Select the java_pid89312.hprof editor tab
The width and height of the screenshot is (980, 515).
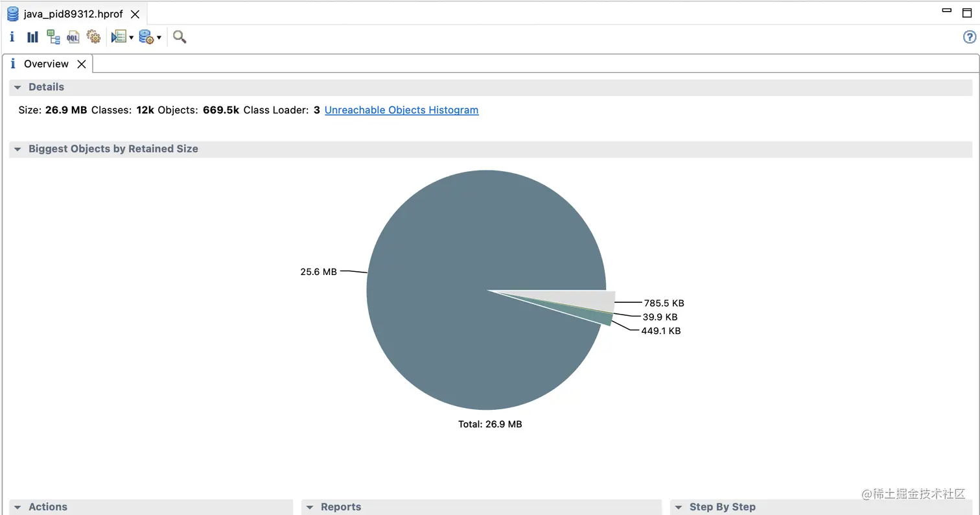pos(73,14)
